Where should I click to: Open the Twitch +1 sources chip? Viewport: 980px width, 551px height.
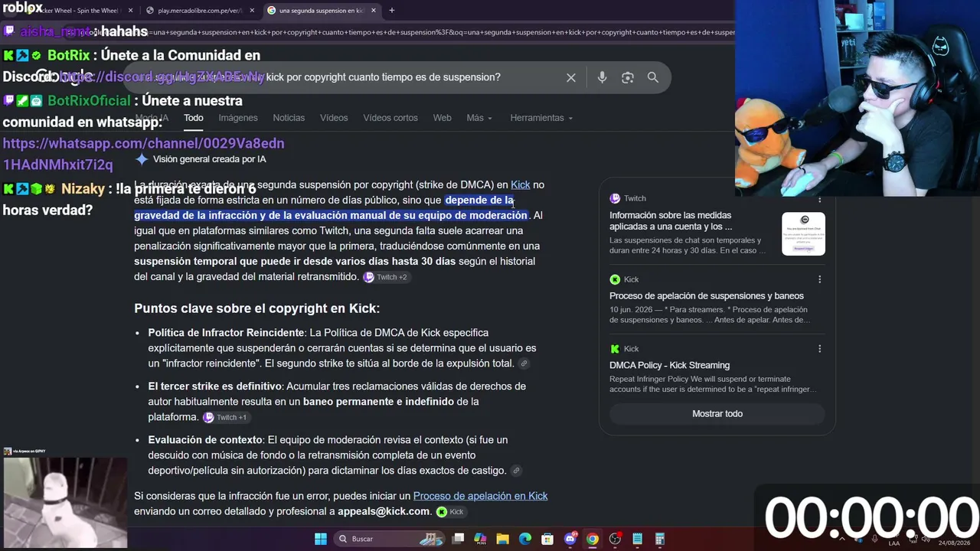tap(225, 418)
